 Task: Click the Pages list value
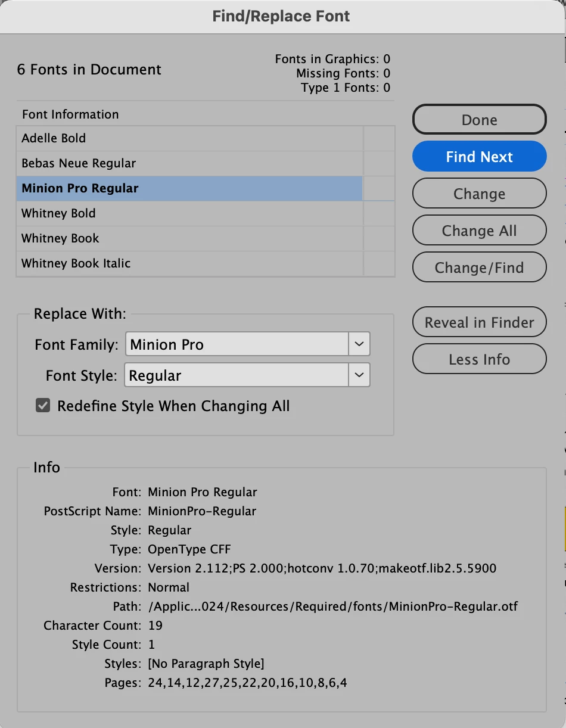[247, 683]
